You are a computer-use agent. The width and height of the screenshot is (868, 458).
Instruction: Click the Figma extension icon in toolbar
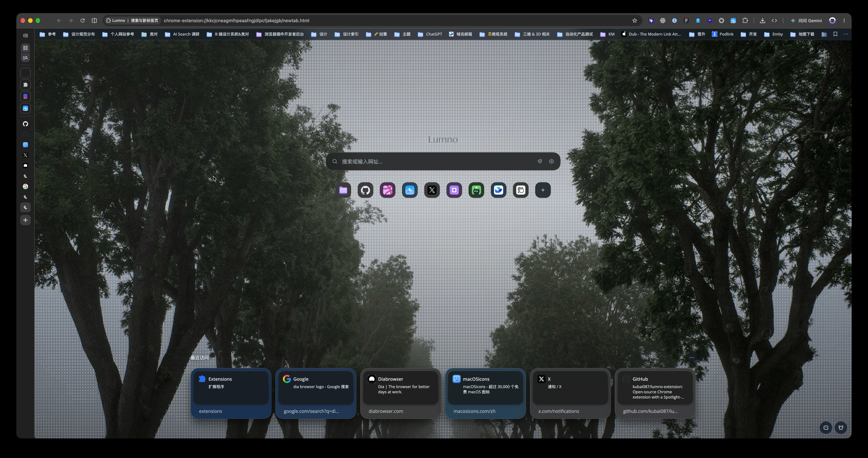686,21
